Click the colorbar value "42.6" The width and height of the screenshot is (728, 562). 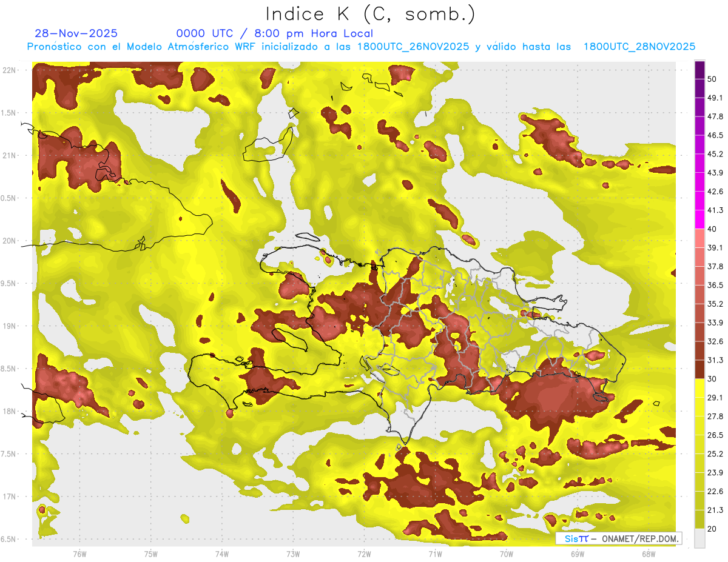pos(715,192)
